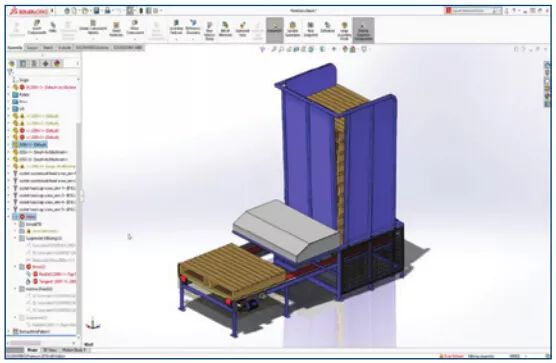Expand the manager panel tabs arrow
This screenshot has width=556, height=363.
[x=77, y=64]
